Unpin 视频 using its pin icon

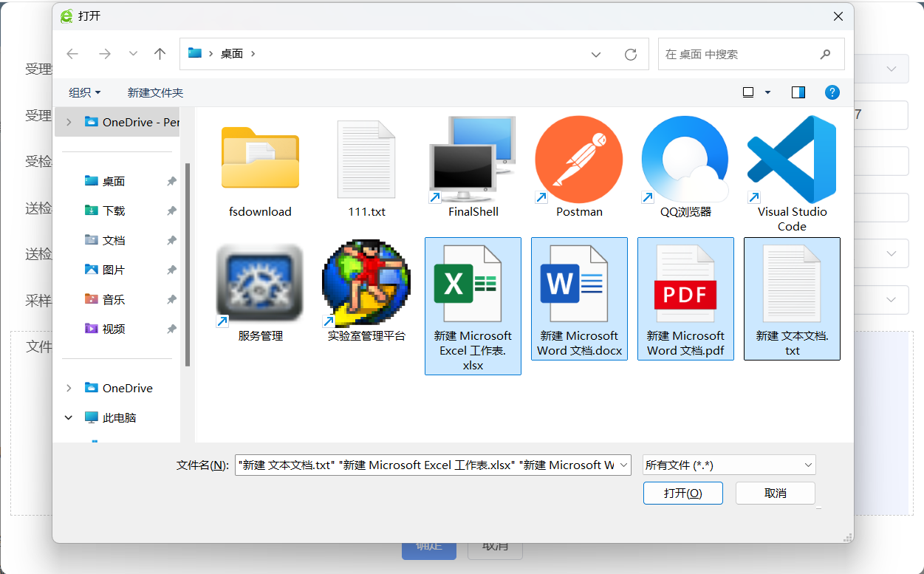(x=171, y=329)
